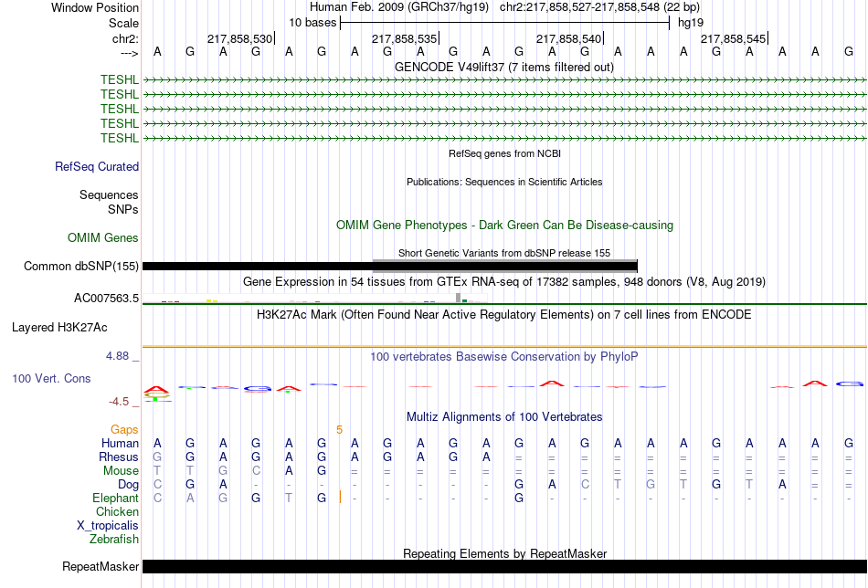Click the Mouse species row label
868x588 pixels.
121,471
